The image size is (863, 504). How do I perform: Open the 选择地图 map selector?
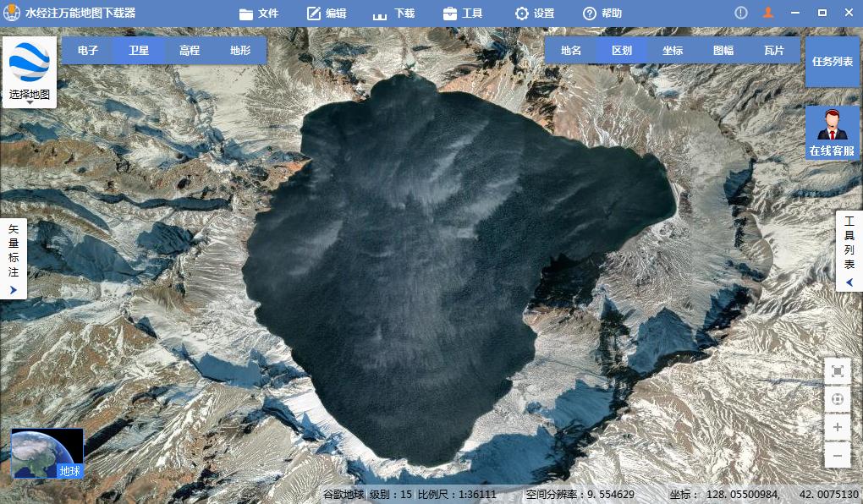click(30, 72)
